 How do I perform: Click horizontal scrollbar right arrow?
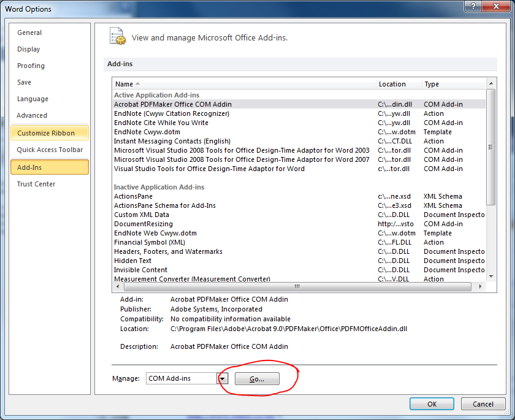coord(480,287)
